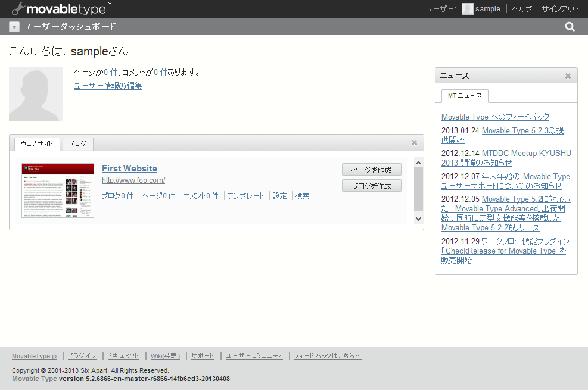
Task: Open the コメント0件 link under First Website
Action: pyautogui.click(x=201, y=196)
